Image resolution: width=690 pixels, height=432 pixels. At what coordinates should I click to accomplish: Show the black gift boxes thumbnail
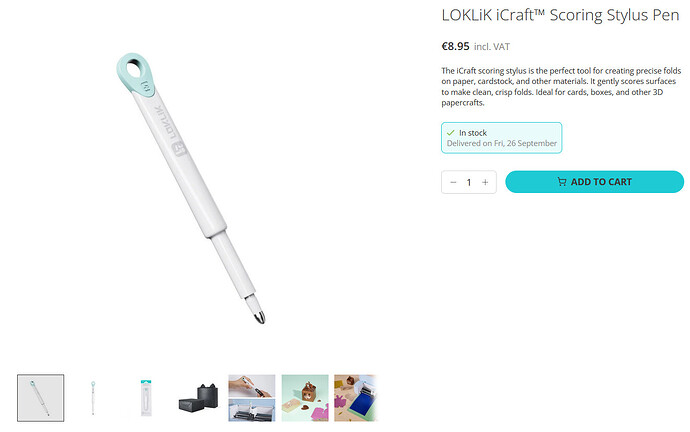199,398
